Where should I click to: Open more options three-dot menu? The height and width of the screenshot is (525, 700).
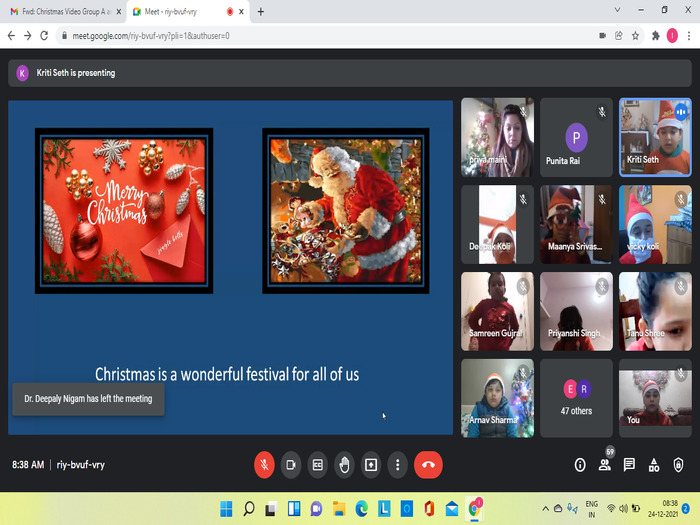coord(397,465)
